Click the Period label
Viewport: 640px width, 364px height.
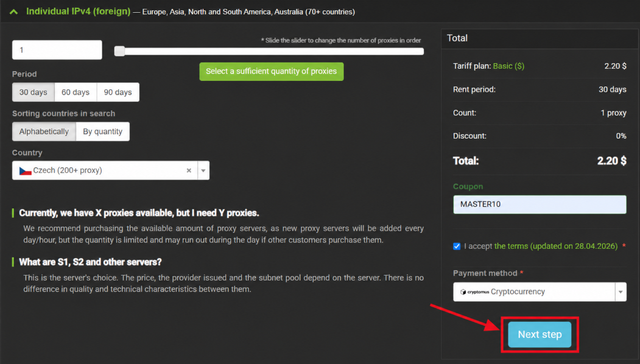pyautogui.click(x=24, y=74)
